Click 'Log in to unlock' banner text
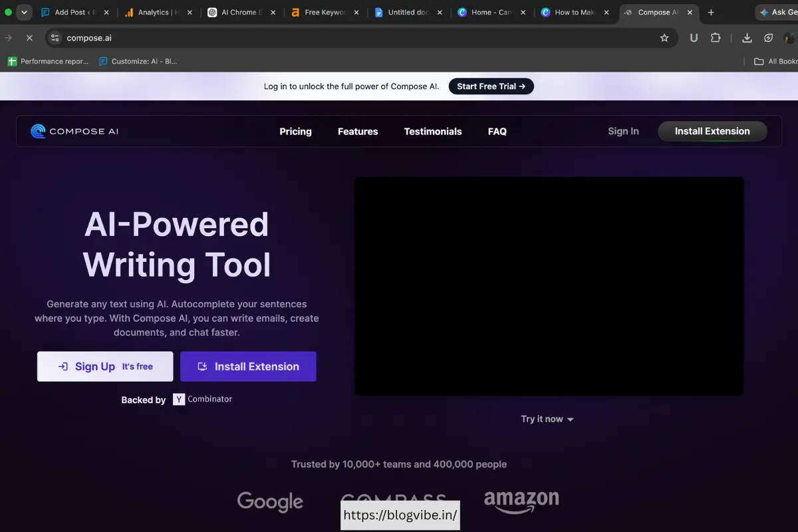This screenshot has width=798, height=532. pyautogui.click(x=352, y=86)
